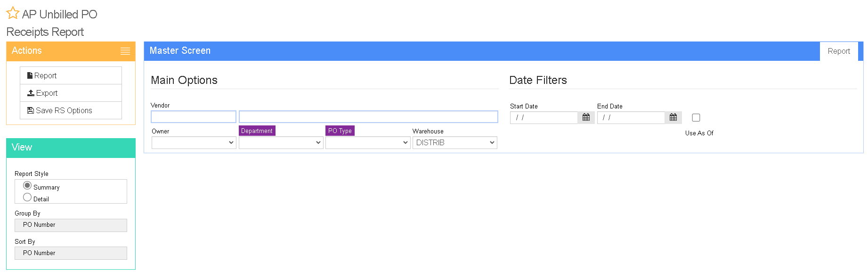This screenshot has height=273, width=868.
Task: Expand the Department dropdown
Action: pyautogui.click(x=281, y=142)
